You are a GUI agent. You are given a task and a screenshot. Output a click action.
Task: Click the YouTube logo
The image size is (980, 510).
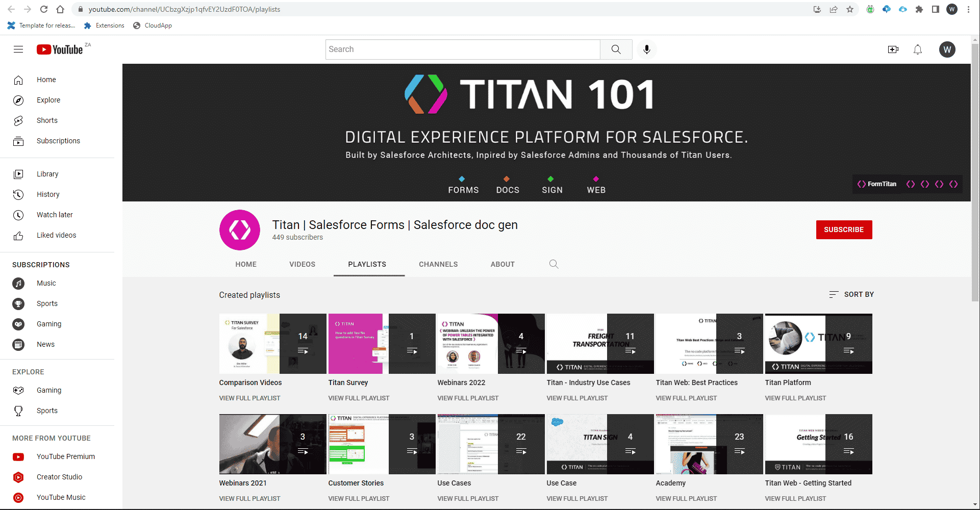60,49
